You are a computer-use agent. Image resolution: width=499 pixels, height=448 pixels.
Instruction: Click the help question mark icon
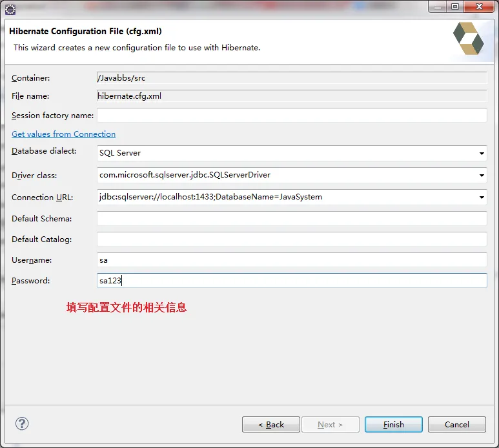[x=22, y=423]
